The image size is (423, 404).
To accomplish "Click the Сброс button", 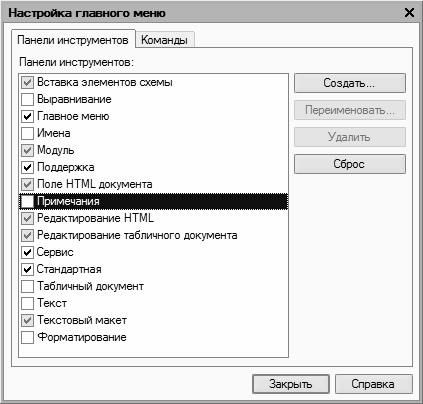I will pos(350,164).
